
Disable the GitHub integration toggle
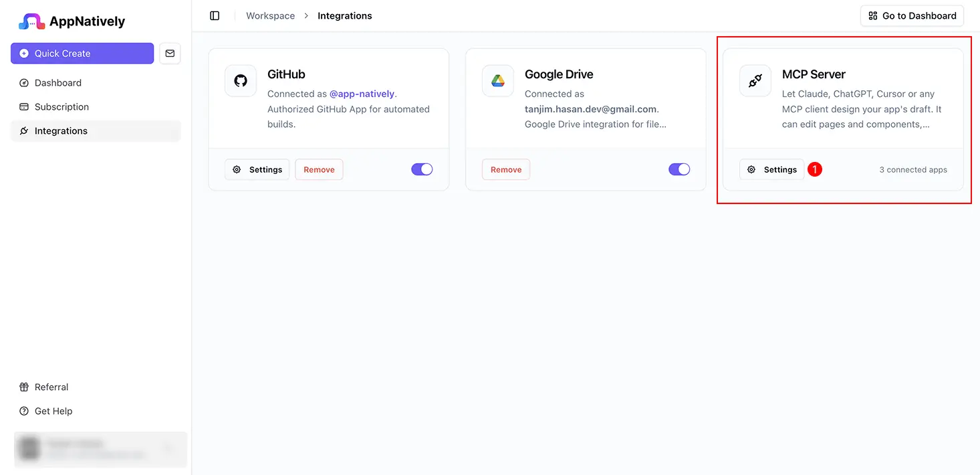[422, 169]
